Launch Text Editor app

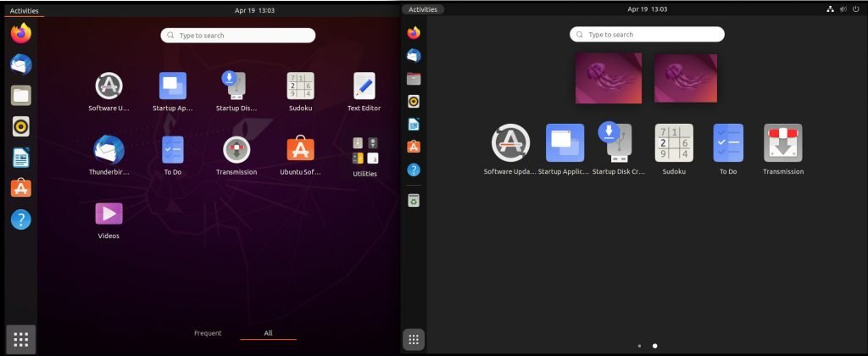[364, 92]
